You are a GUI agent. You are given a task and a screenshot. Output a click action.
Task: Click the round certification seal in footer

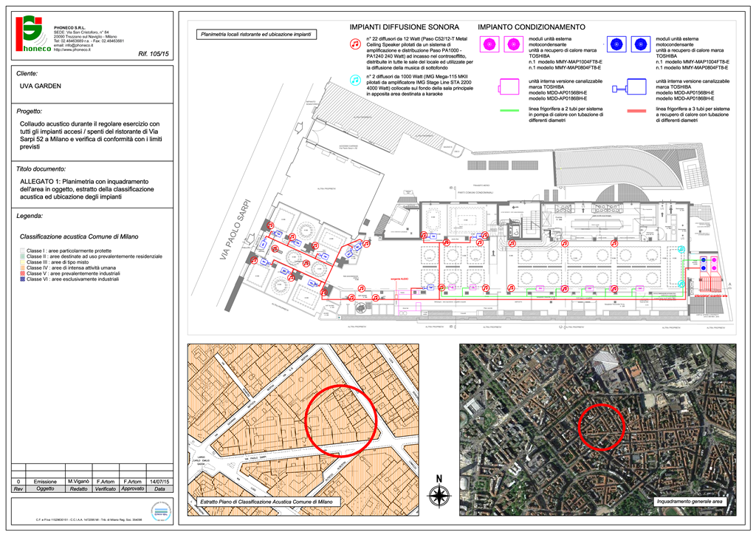point(161,511)
